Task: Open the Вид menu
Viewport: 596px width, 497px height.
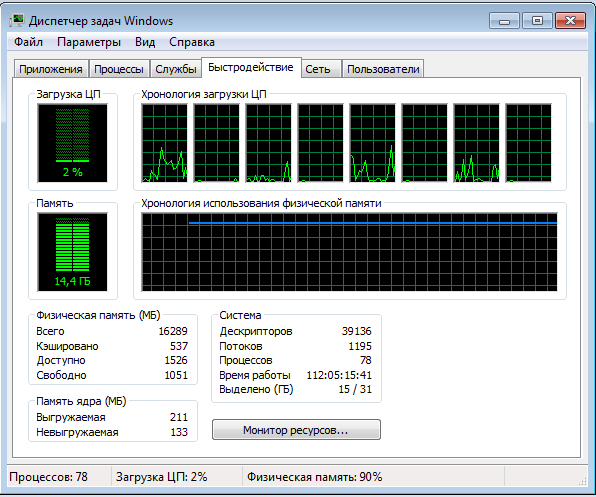Action: coord(145,42)
